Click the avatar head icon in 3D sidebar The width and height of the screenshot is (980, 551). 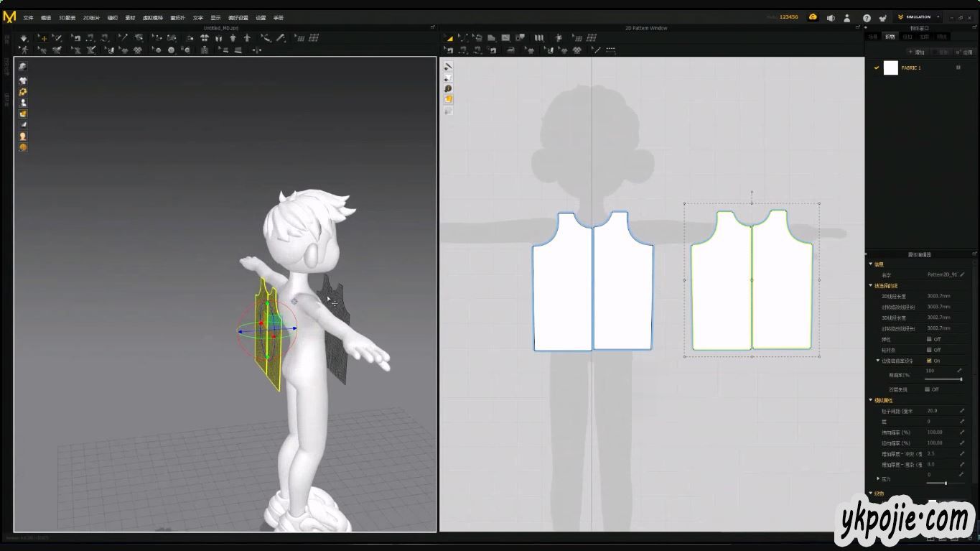click(23, 136)
